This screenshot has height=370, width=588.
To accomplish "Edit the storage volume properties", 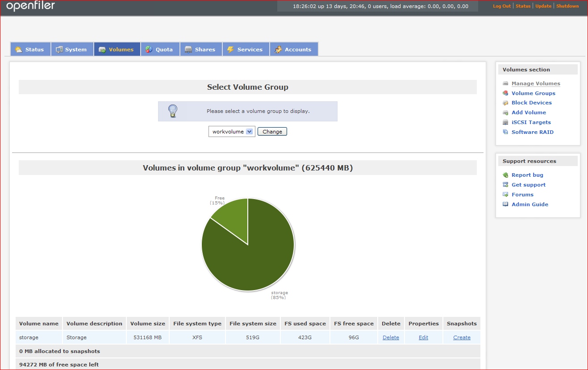I will coord(423,337).
